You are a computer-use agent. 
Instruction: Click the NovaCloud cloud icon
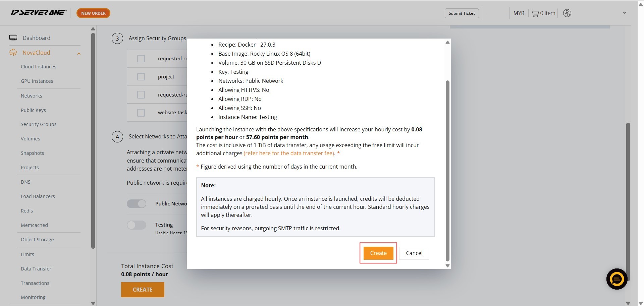13,53
